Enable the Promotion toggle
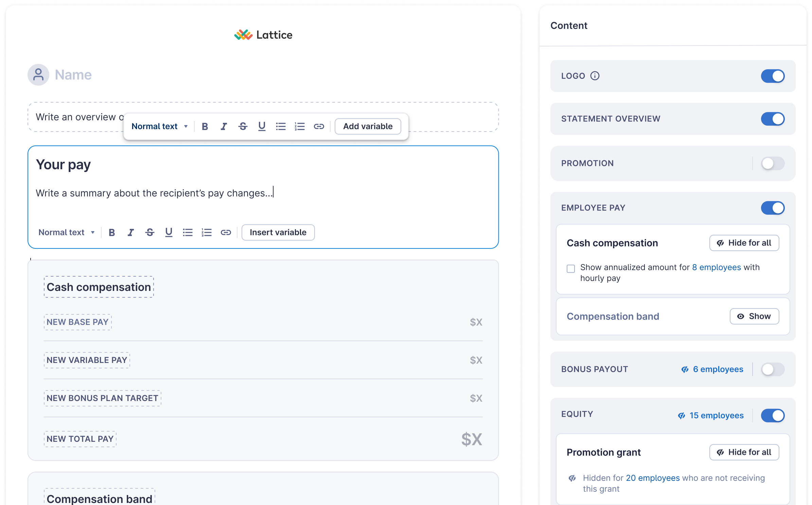812x505 pixels. click(773, 163)
